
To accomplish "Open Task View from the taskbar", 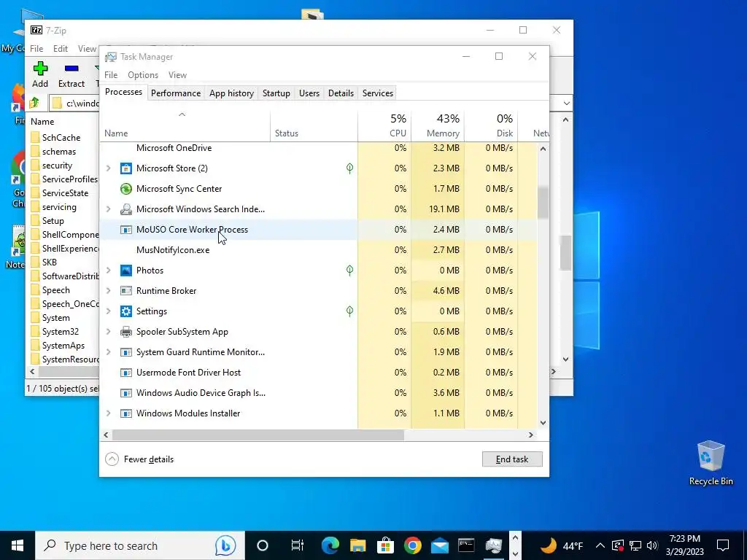I will pyautogui.click(x=298, y=545).
